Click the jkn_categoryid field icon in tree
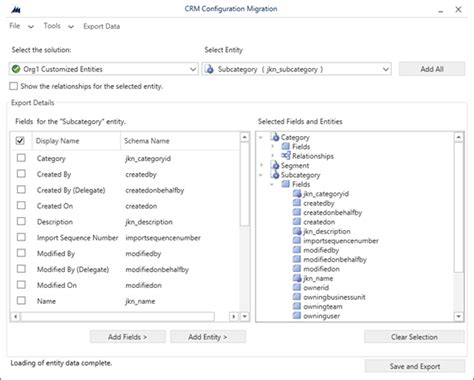The width and height of the screenshot is (474, 380). click(x=297, y=193)
